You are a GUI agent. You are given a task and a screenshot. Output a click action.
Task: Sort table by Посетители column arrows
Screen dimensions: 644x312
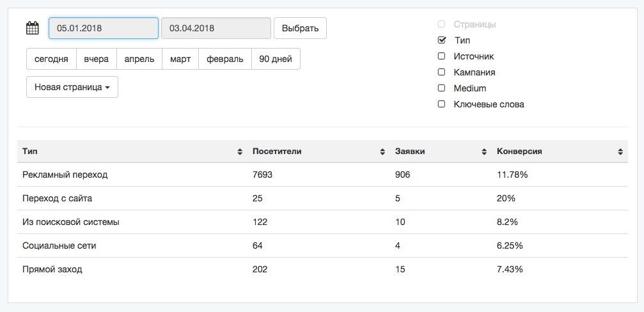[x=383, y=152]
